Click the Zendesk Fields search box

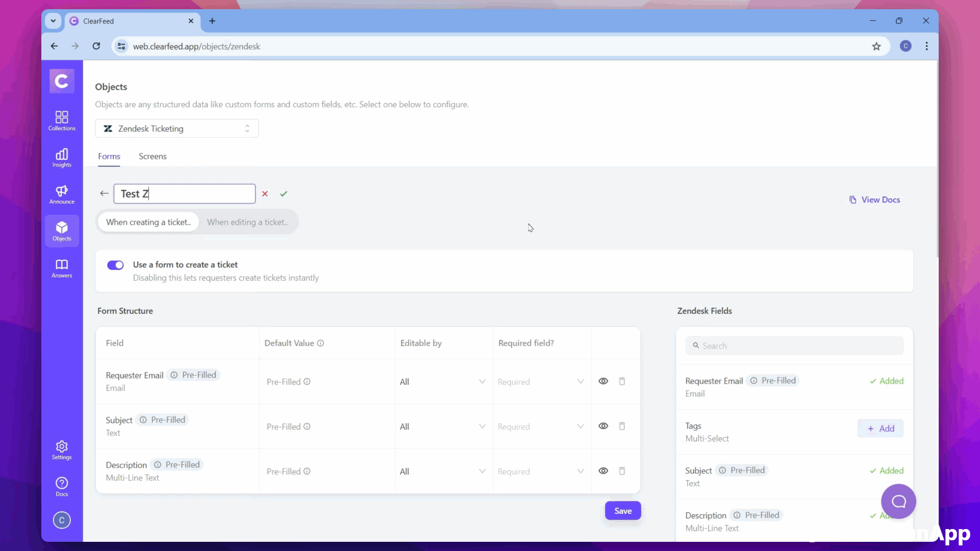click(794, 346)
